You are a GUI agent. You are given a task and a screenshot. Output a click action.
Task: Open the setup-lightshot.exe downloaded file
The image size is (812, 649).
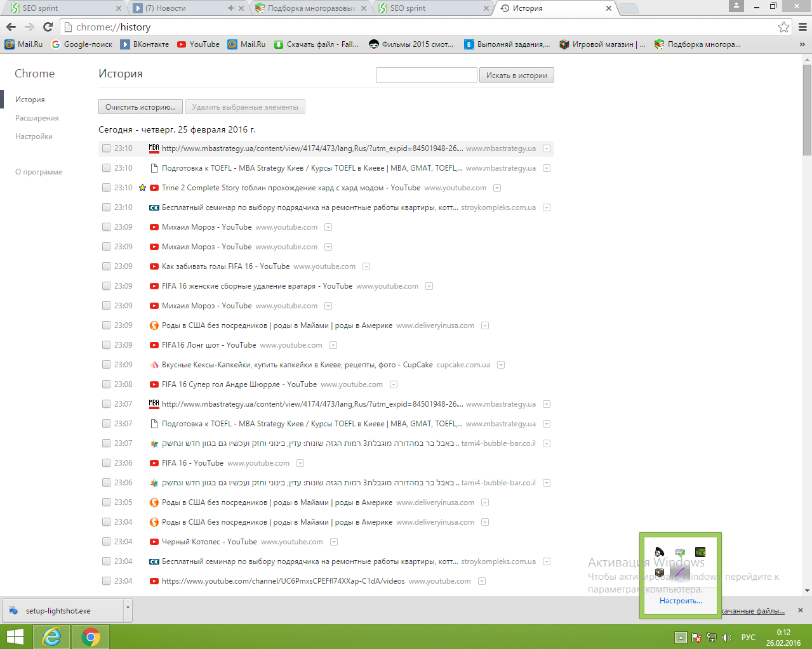62,610
